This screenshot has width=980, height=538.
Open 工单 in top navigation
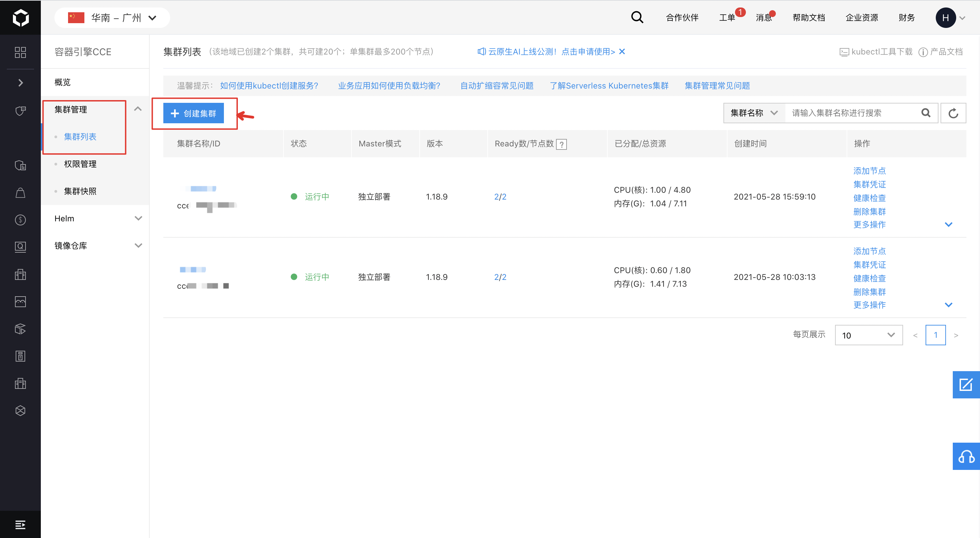(x=726, y=17)
